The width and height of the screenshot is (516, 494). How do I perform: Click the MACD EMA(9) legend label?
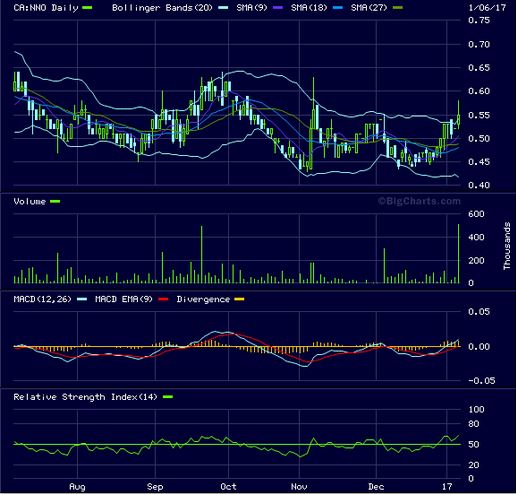124,299
